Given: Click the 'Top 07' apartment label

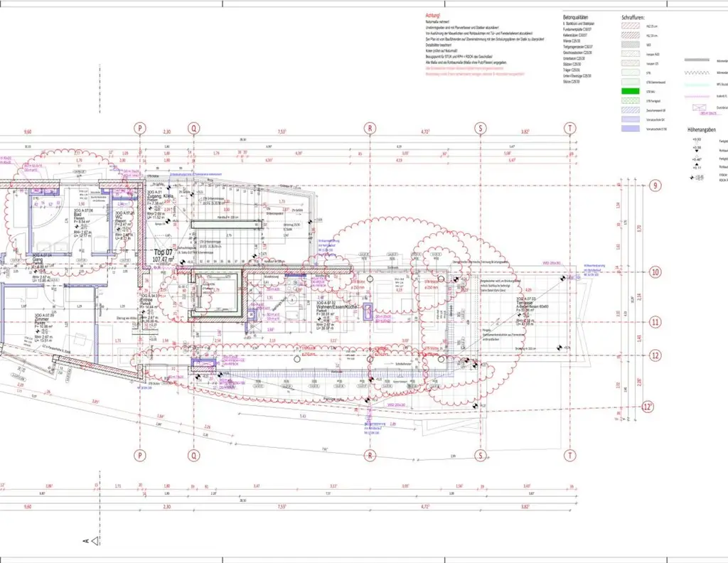Looking at the screenshot, I should click(x=163, y=252).
